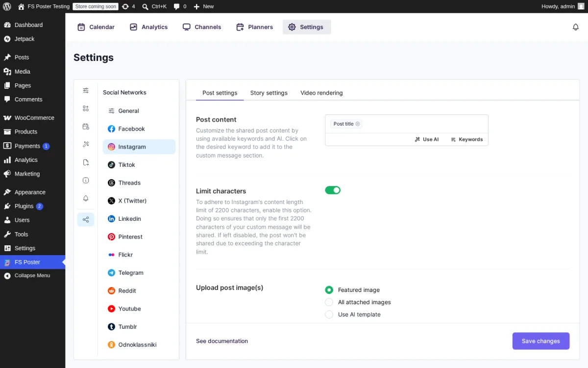Switch to Story settings tab
This screenshot has height=368, width=588.
click(269, 93)
